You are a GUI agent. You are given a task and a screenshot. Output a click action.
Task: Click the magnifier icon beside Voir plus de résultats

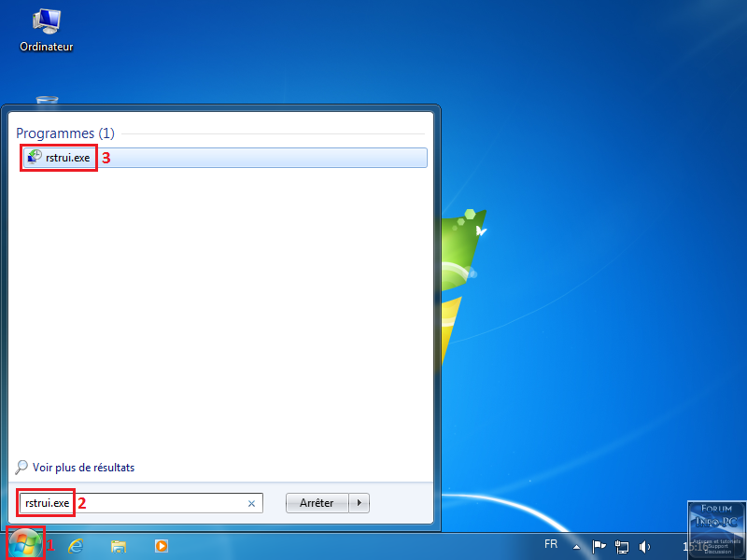pyautogui.click(x=22, y=468)
